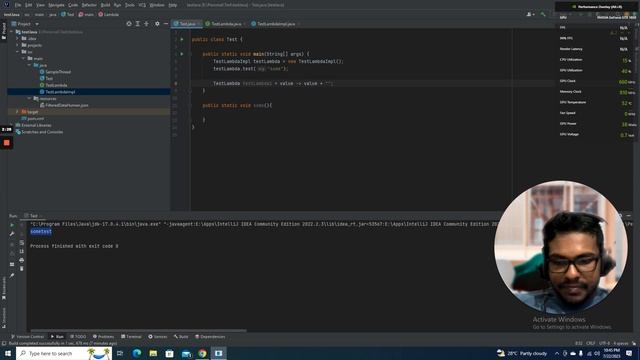640x360 pixels.
Task: Open the Terminal tool window
Action: (131, 337)
